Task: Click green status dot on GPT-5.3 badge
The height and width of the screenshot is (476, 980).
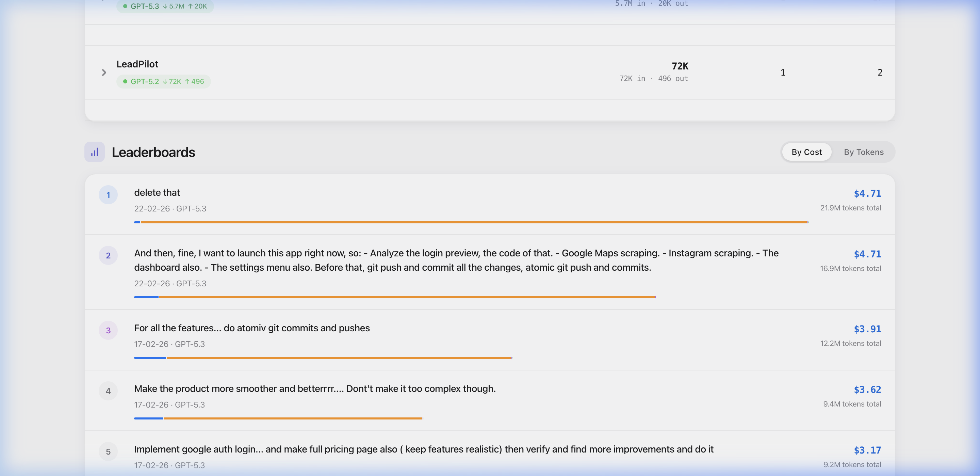Action: pos(125,6)
